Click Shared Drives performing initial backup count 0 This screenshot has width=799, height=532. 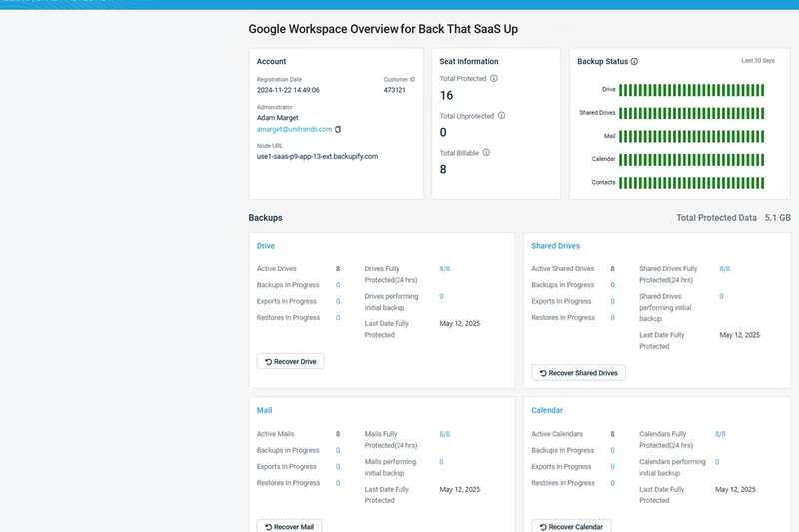[721, 296]
